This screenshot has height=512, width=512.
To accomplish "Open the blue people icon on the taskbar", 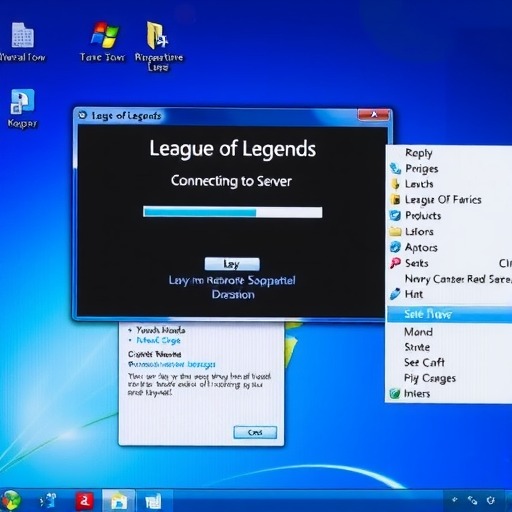I will [49, 501].
